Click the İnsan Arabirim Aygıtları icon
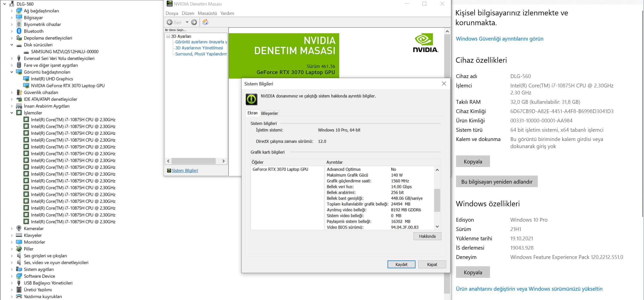The height and width of the screenshot is (300, 644). point(19,106)
